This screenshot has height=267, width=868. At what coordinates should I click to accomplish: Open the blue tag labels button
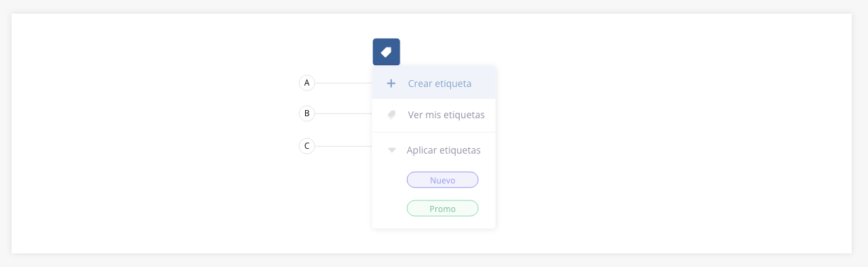(386, 52)
